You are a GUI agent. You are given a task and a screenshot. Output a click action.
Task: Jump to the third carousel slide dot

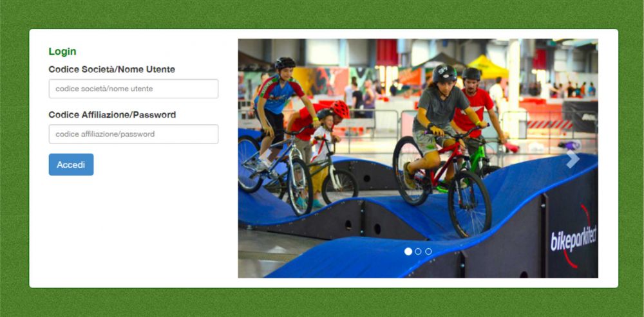[x=428, y=251]
